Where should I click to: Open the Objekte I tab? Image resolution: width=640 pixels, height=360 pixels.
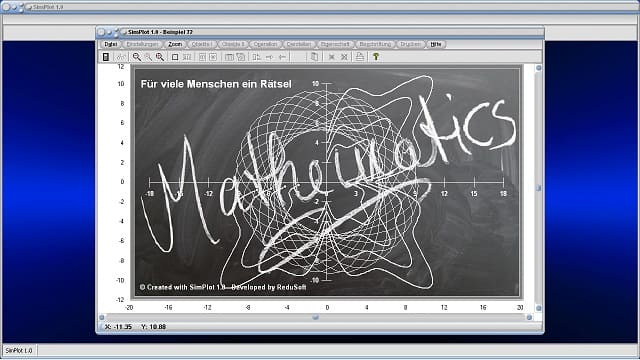[202, 44]
